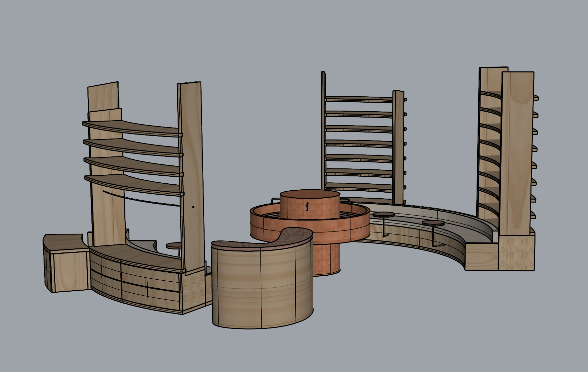
Task: Click the small handle on the copper cylinder
Action: 307,207
